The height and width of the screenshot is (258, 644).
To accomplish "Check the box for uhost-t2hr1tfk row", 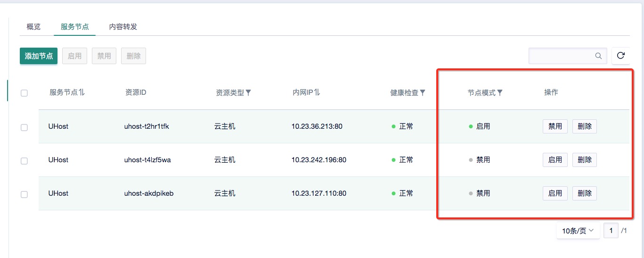I will tap(24, 127).
